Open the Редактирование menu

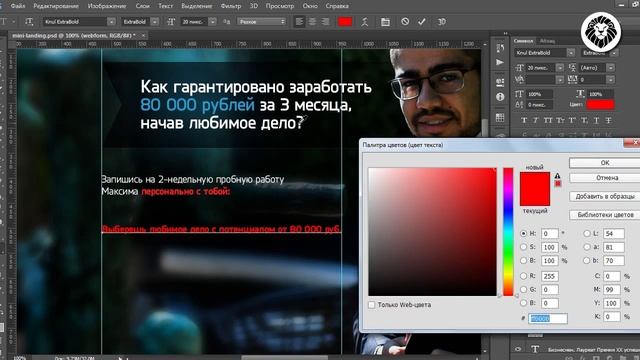(x=57, y=6)
